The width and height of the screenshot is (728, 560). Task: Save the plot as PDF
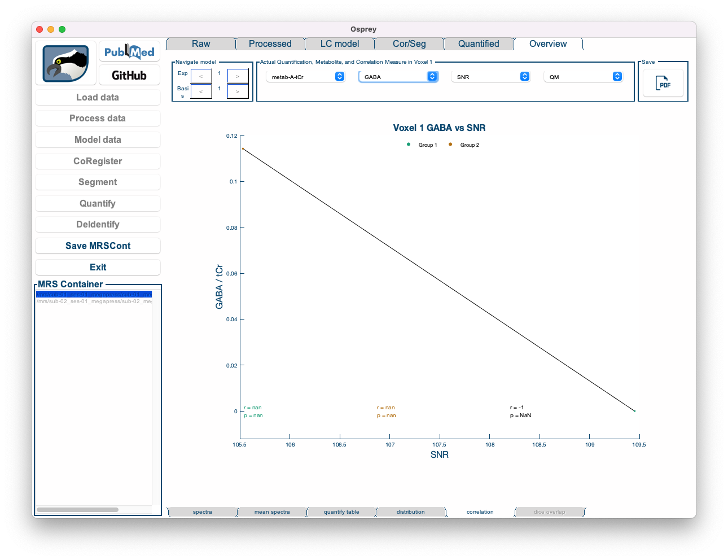click(663, 84)
